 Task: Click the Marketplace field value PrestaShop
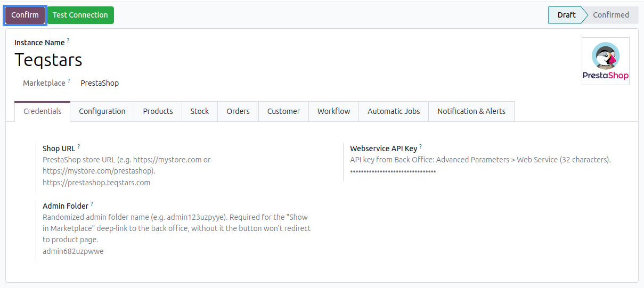(x=100, y=83)
